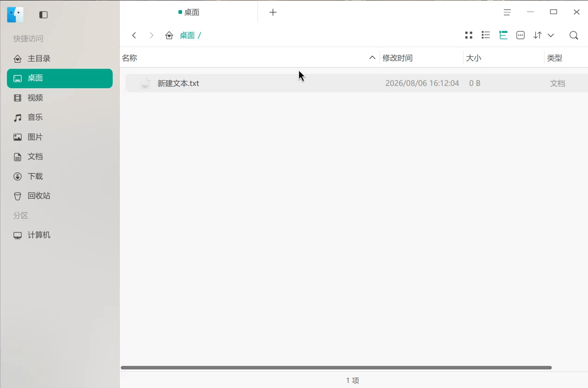Minimize the file manager window
Viewport: 588px width, 388px height.
click(x=530, y=12)
